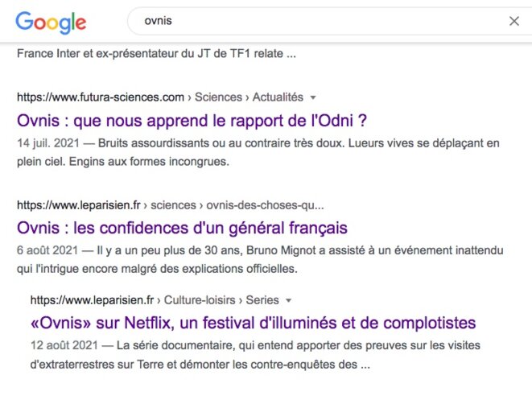
Task: Click the search field containing "ovnis"
Action: pos(329,21)
